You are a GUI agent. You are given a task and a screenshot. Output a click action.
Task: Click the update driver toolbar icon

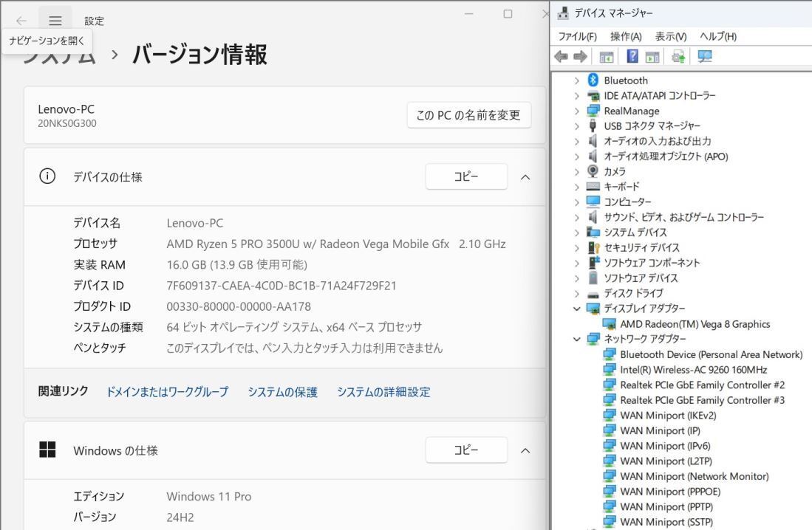(x=678, y=56)
